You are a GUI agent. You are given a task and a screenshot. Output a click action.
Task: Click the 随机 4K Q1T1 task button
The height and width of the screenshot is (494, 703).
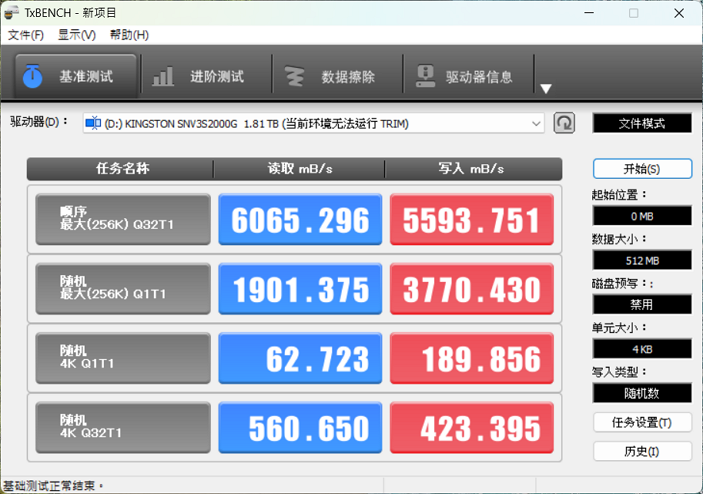click(x=123, y=358)
